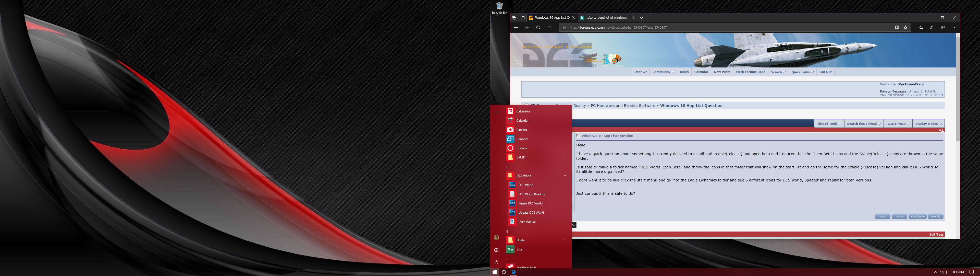This screenshot has height=276, width=980.
Task: Click the Windows Start button on taskbar
Action: pyautogui.click(x=494, y=272)
